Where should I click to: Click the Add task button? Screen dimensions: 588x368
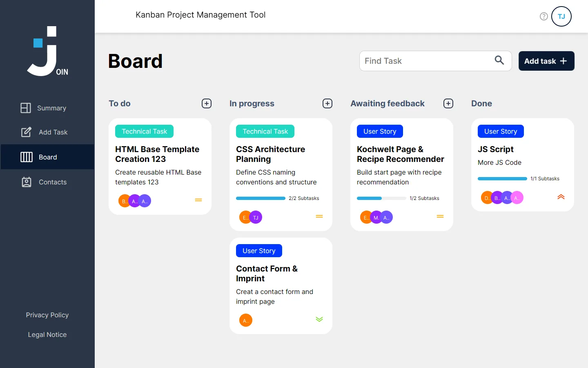tap(546, 61)
